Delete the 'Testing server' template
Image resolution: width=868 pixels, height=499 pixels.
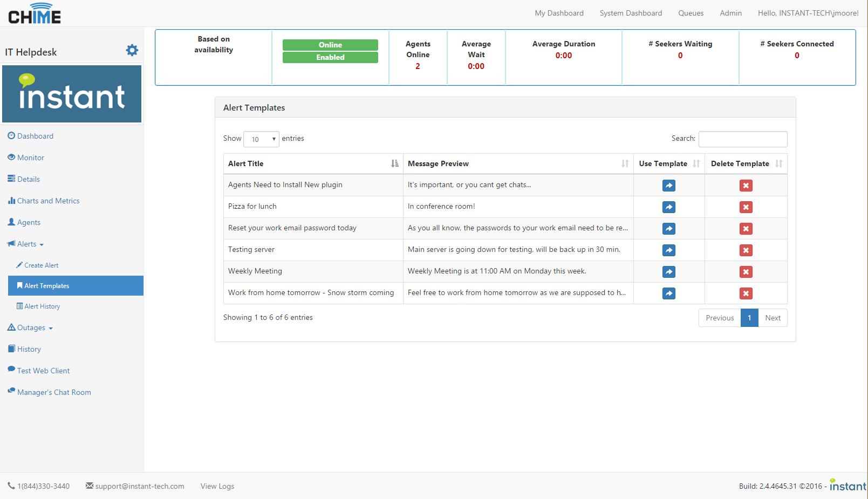click(746, 250)
